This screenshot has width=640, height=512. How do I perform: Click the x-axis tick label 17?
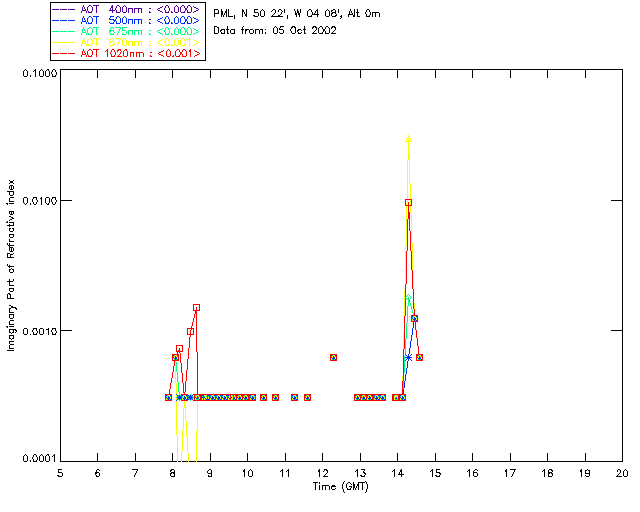510,473
